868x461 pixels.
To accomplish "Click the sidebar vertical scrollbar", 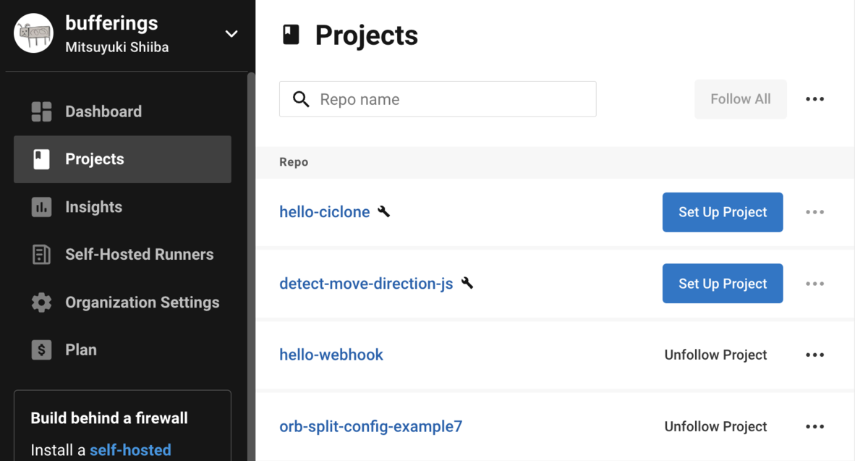I will 251,261.
